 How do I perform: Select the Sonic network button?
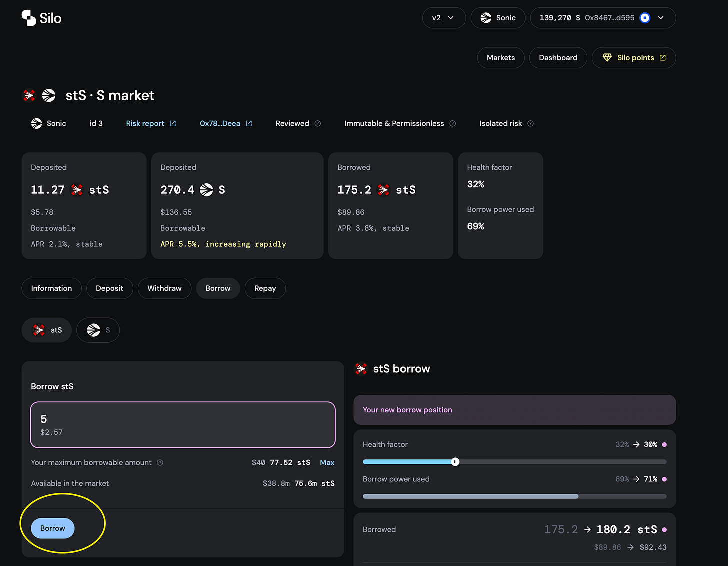498,18
